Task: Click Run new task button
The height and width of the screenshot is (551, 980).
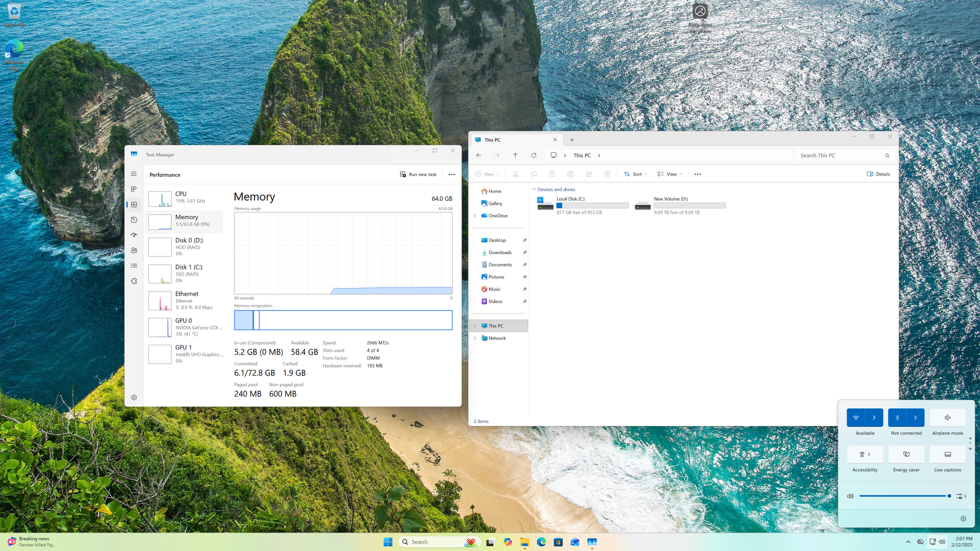Action: [418, 174]
